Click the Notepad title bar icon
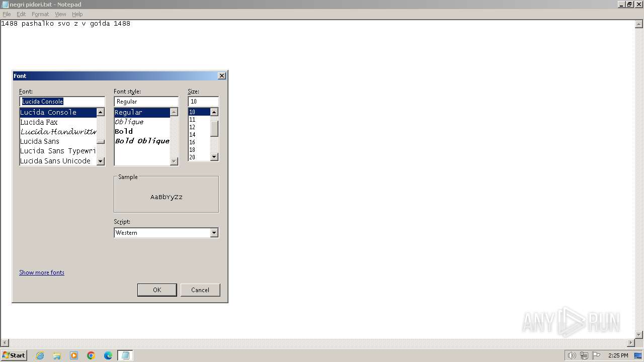 [x=5, y=5]
